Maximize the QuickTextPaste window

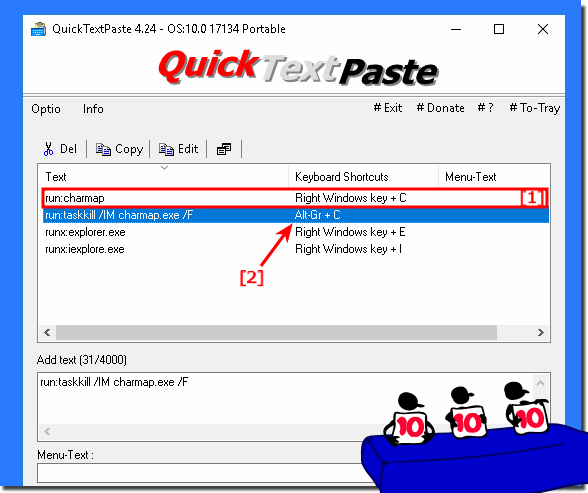499,29
